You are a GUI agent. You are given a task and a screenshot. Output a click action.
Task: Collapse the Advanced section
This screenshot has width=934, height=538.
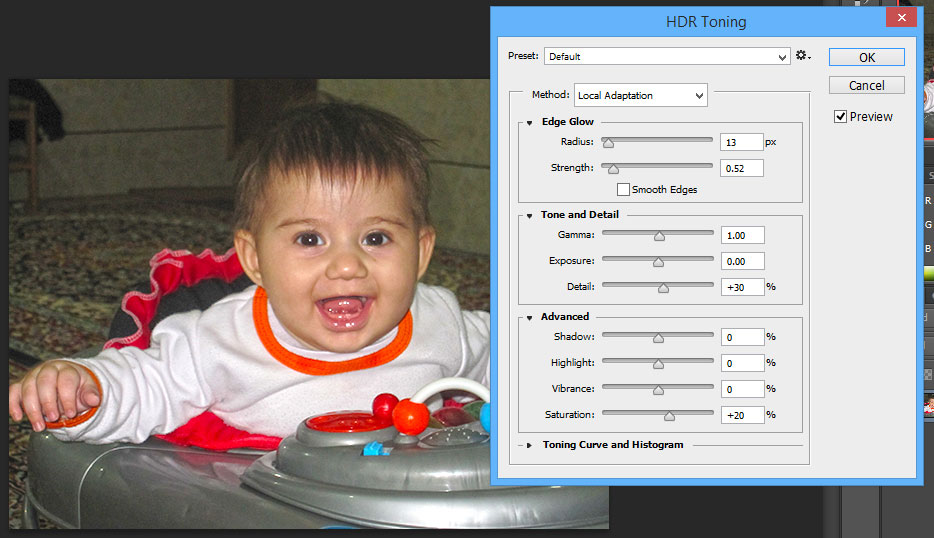530,317
